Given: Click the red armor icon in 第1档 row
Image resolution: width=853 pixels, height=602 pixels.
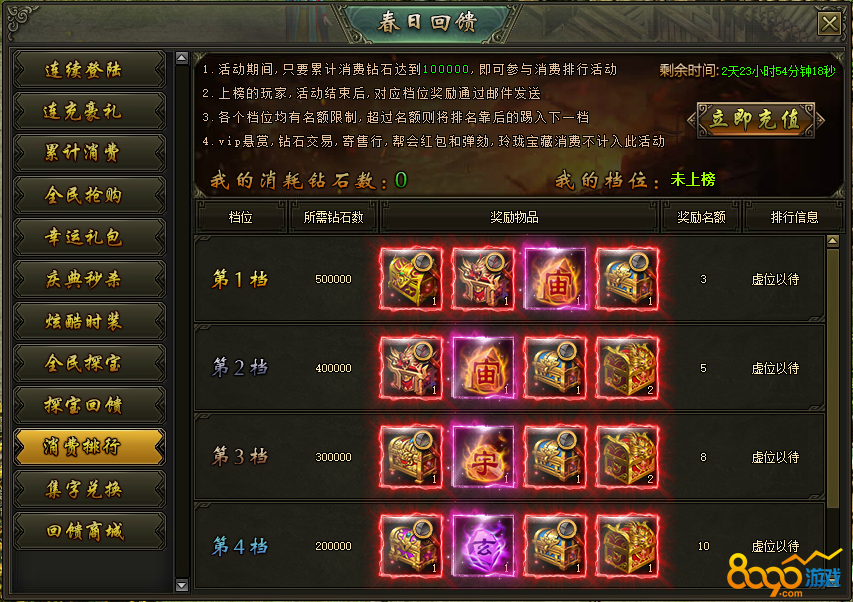Looking at the screenshot, I should (x=483, y=278).
